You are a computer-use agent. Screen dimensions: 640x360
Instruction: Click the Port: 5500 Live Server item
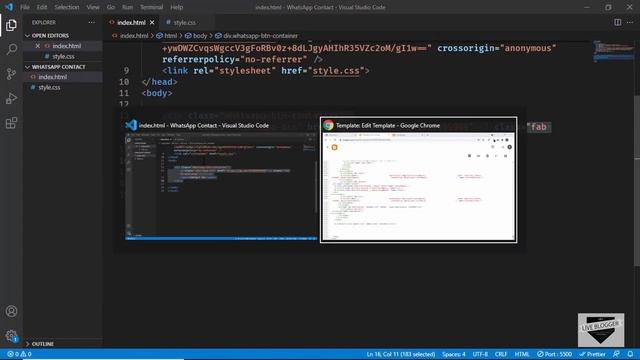click(x=554, y=354)
